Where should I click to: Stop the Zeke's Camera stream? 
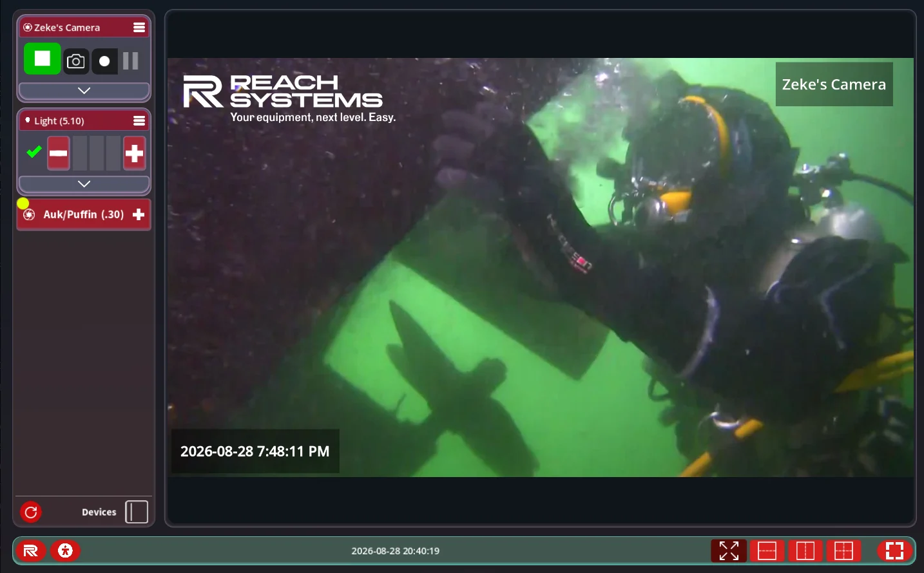click(42, 59)
